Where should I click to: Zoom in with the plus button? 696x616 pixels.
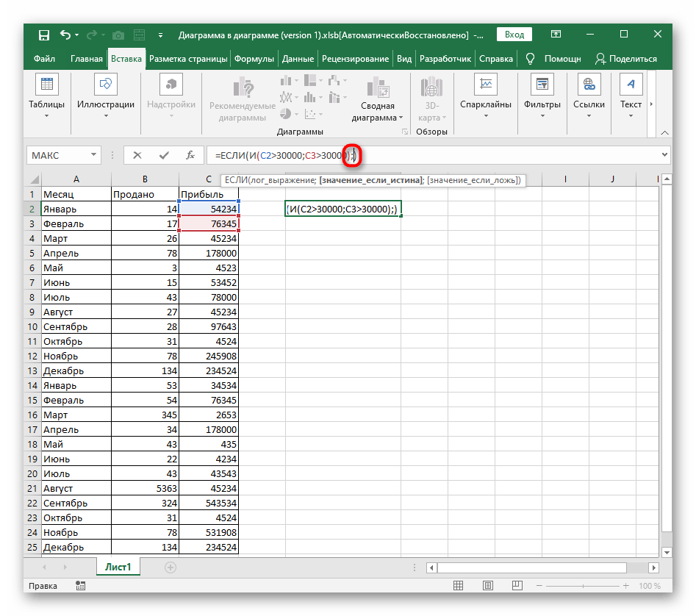[626, 586]
